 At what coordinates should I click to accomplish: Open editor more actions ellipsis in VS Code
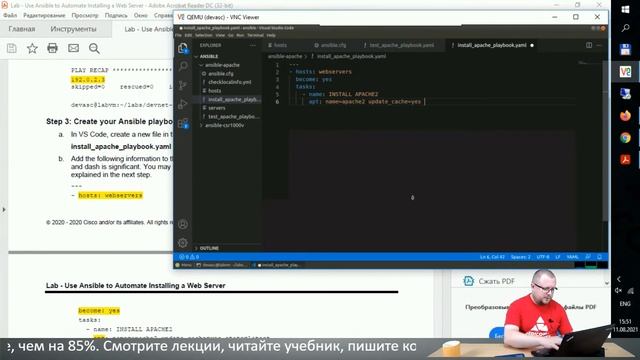pos(599,45)
